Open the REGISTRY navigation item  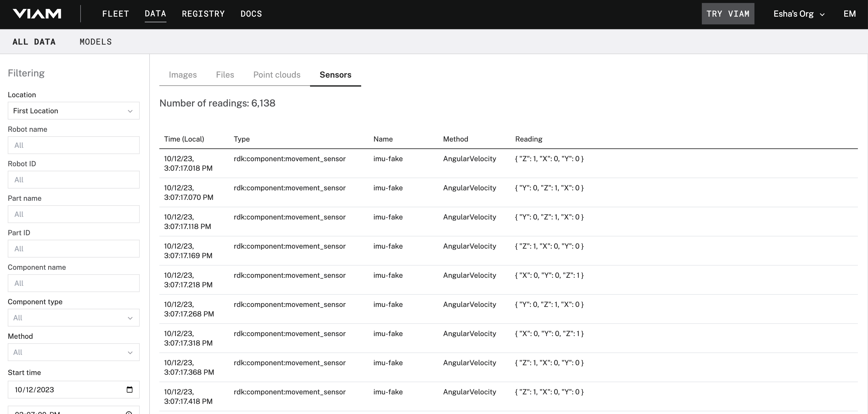coord(203,13)
